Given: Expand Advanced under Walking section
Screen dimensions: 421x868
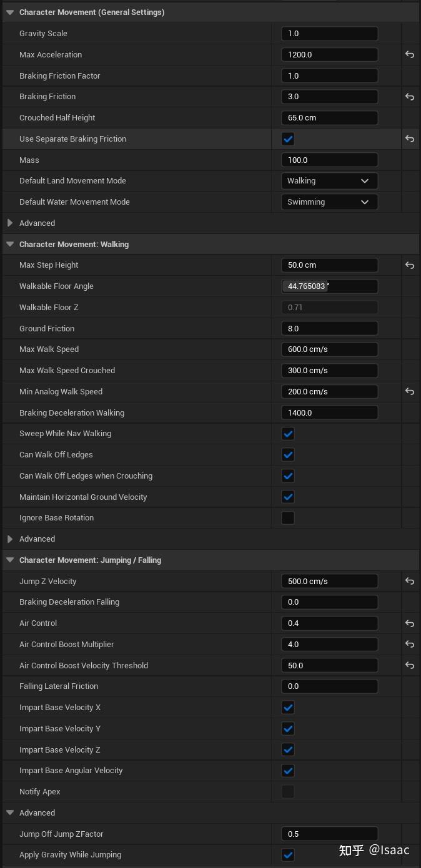Looking at the screenshot, I should click(10, 539).
